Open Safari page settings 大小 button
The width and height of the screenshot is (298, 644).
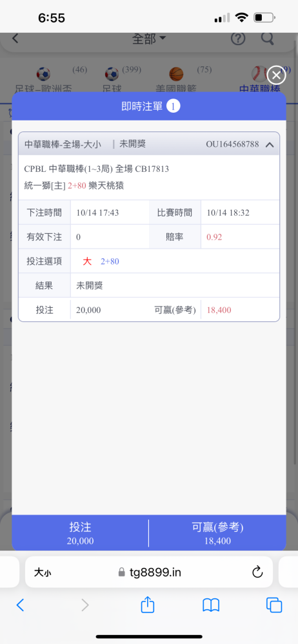[43, 572]
